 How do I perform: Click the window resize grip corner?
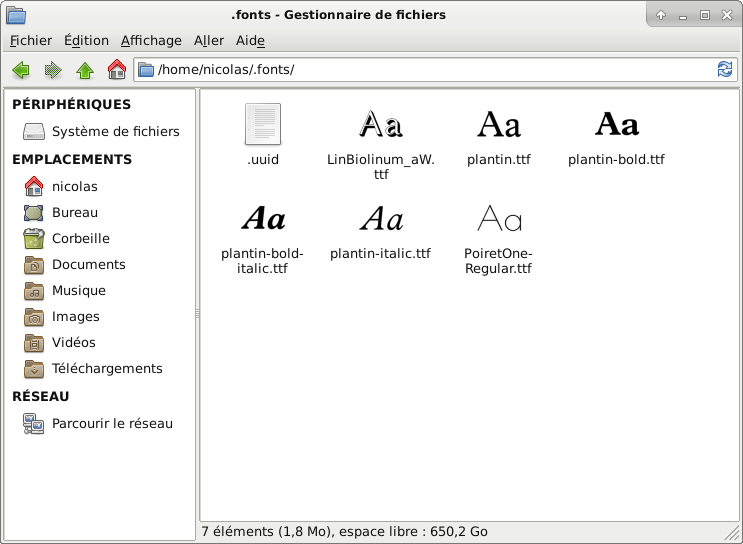pyautogui.click(x=732, y=532)
